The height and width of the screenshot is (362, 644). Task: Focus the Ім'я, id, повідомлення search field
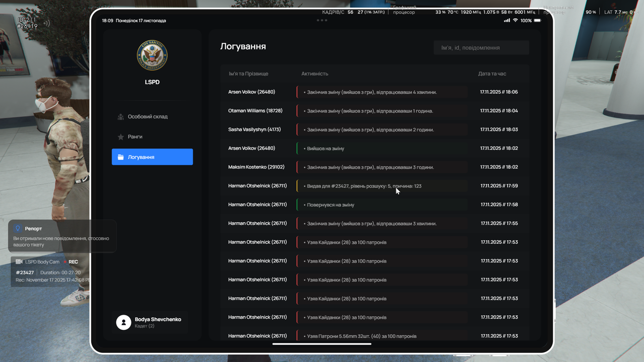481,48
